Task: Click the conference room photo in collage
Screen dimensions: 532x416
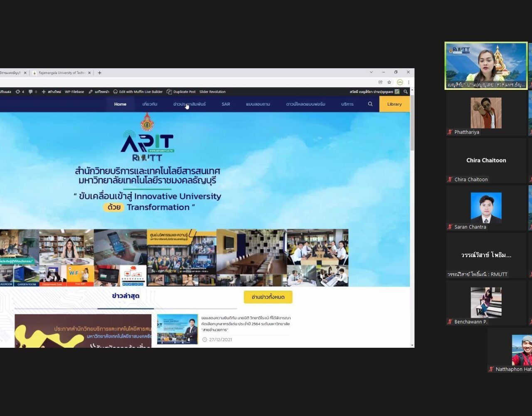Action: click(251, 251)
